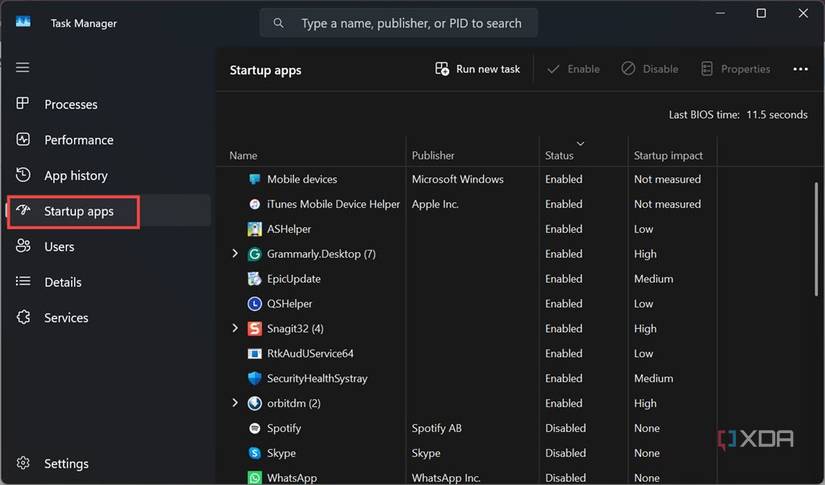Click the Run new task button

[477, 69]
